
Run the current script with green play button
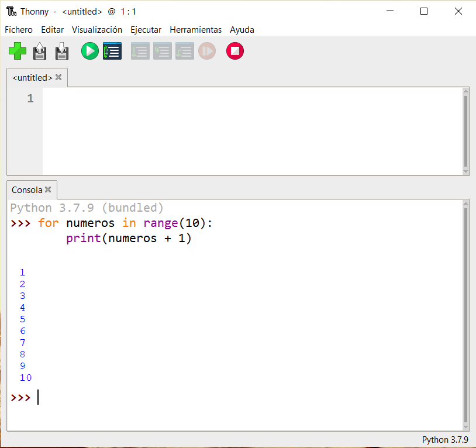click(90, 51)
